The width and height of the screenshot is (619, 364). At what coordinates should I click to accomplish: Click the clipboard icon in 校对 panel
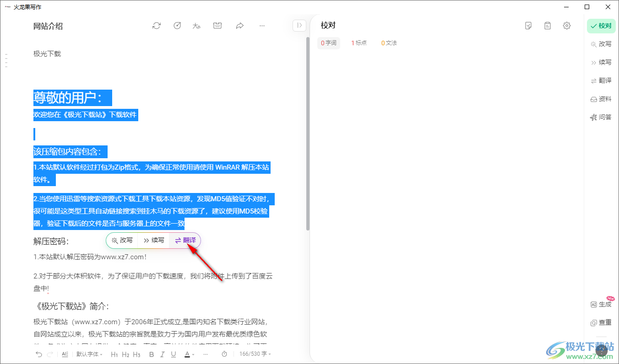tap(548, 26)
